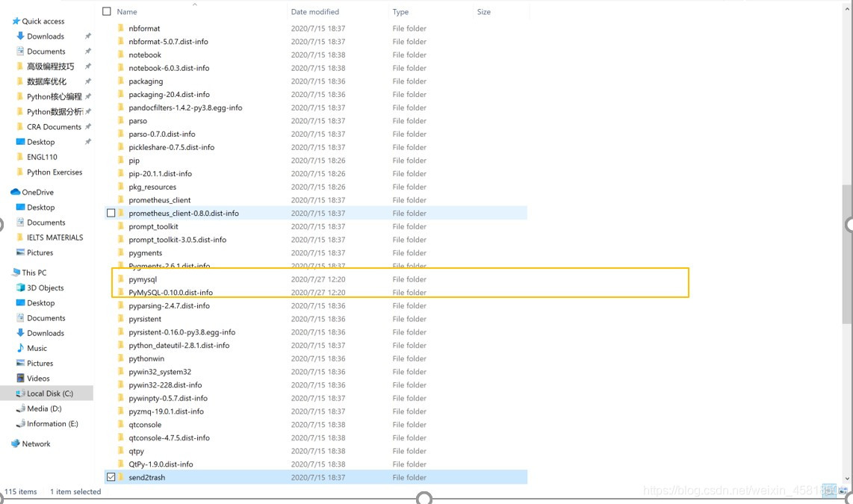The image size is (853, 504).
Task: Select the qtconsole-4.7.5.dist-info folder
Action: click(170, 438)
